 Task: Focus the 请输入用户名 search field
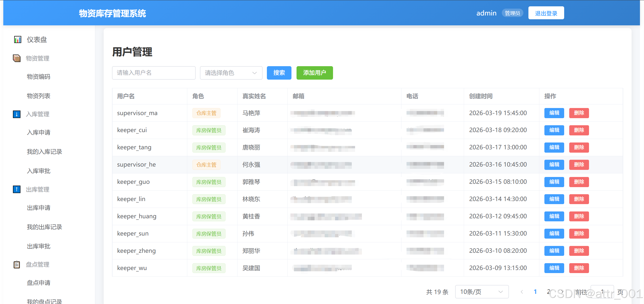[154, 73]
